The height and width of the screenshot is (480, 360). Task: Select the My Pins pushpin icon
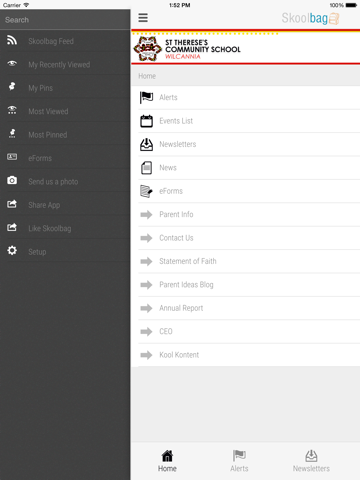(12, 86)
